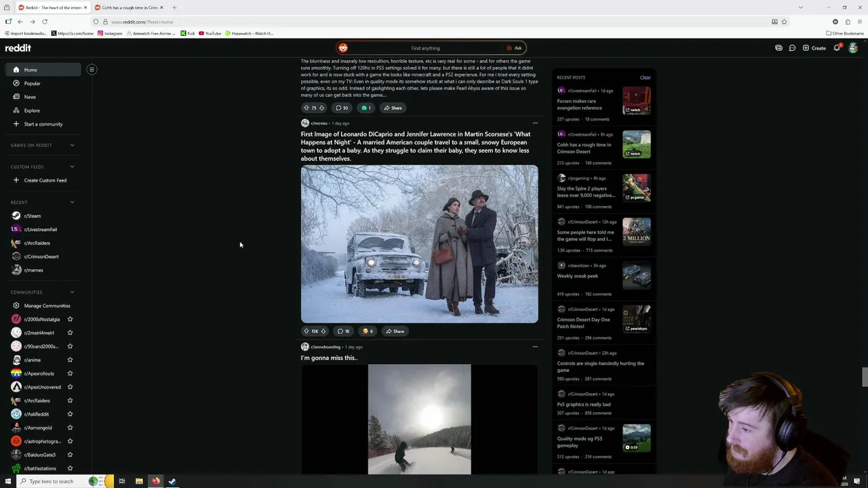Upvote the DiCaprio and Lawrence movie post
Viewport: 868px width, 488px height.
pyautogui.click(x=306, y=331)
